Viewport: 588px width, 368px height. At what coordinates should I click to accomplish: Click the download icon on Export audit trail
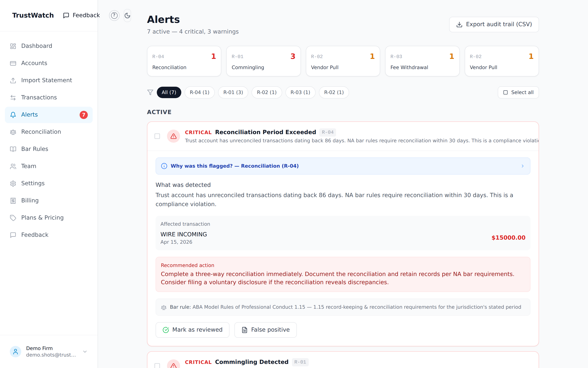tap(459, 25)
